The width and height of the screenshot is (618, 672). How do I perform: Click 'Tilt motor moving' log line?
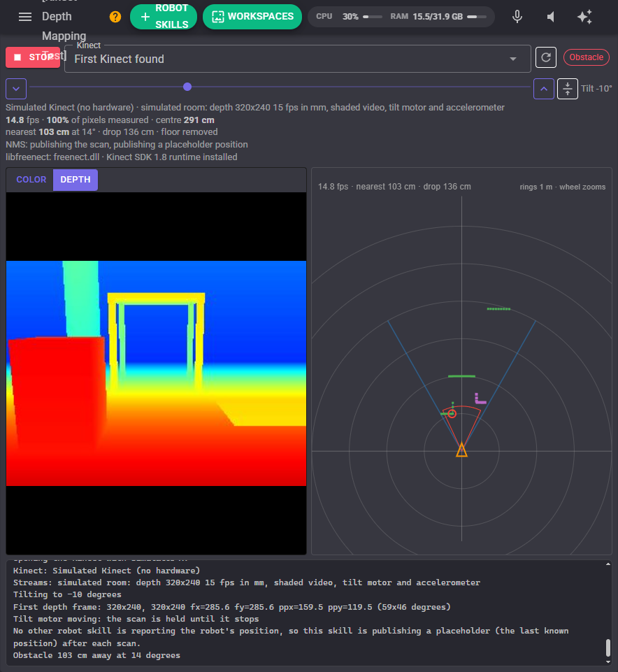(x=136, y=619)
